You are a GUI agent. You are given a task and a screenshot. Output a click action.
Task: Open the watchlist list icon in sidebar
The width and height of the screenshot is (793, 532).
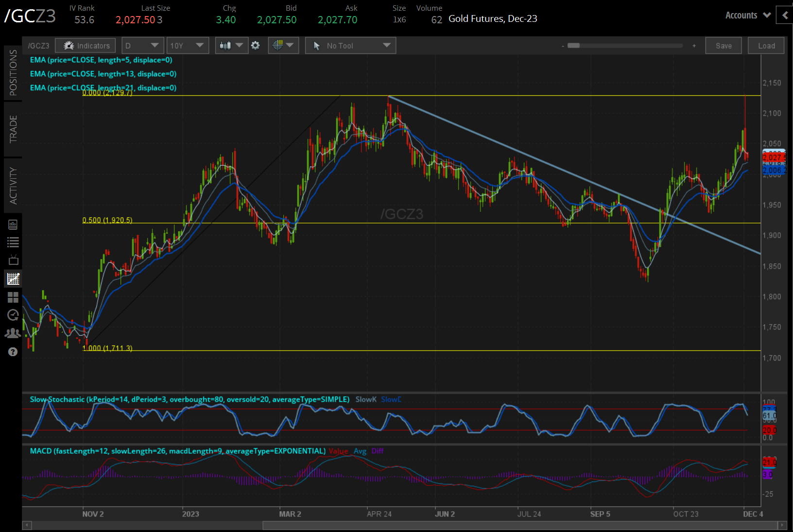(13, 242)
